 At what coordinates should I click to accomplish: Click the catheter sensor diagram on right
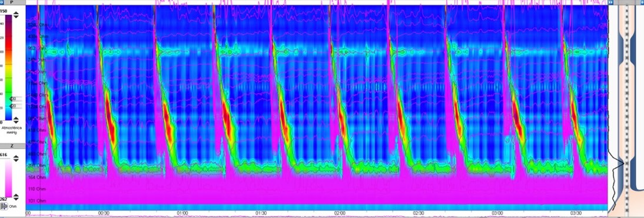(626, 107)
